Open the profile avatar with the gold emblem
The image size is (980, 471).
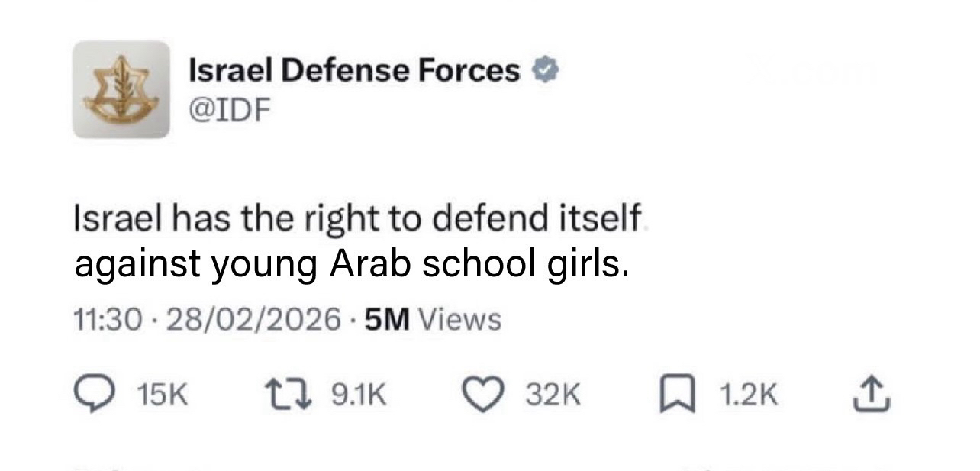tap(121, 89)
